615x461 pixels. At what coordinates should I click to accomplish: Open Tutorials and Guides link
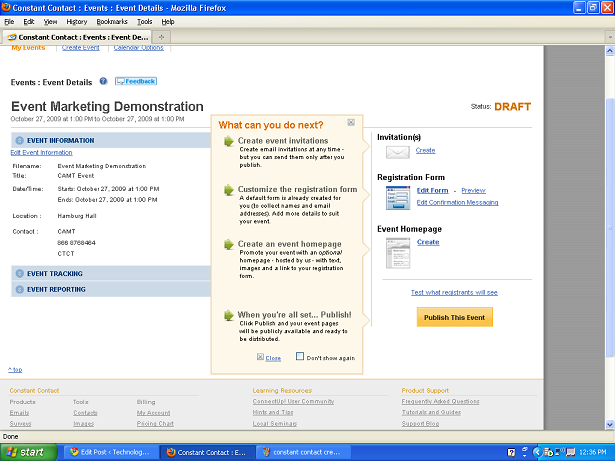click(x=431, y=412)
